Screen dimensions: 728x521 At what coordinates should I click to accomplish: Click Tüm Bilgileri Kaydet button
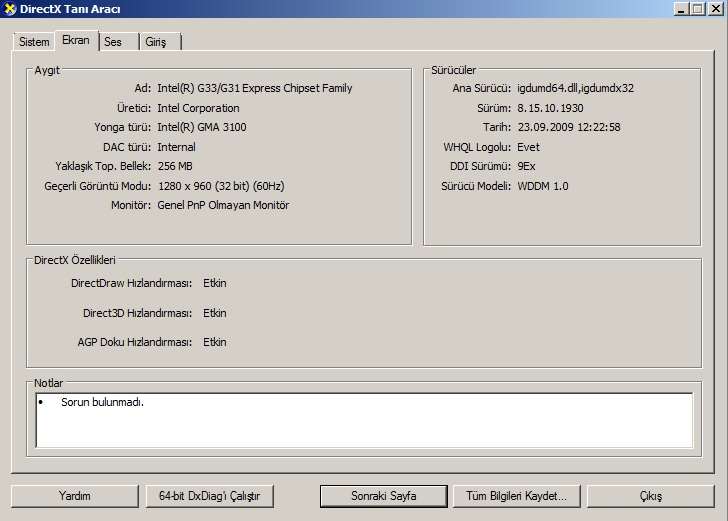(516, 496)
